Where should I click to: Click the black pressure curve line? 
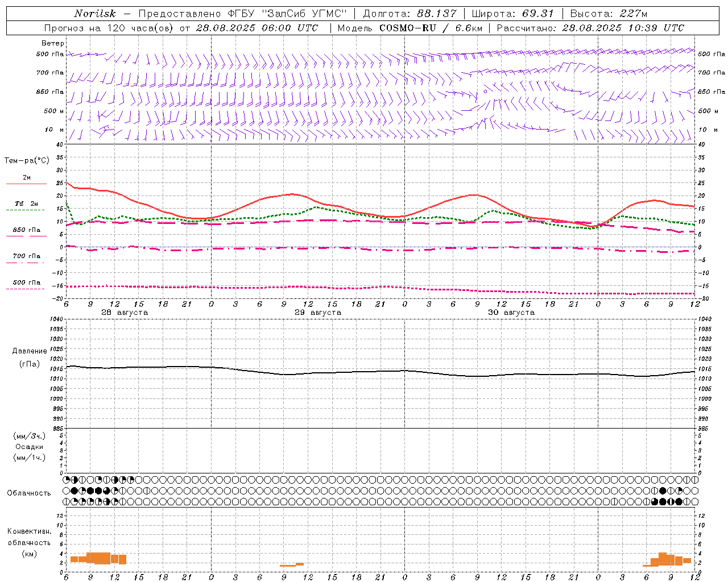tap(381, 371)
